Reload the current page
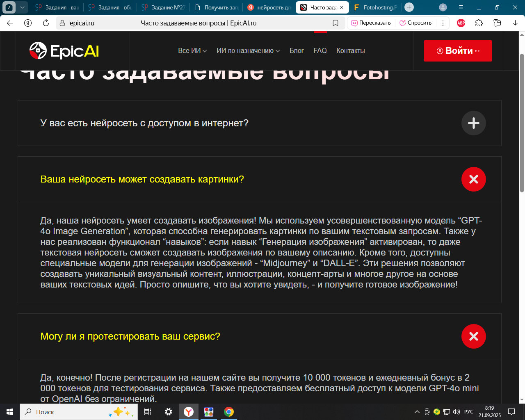This screenshot has width=525, height=420. click(x=46, y=23)
